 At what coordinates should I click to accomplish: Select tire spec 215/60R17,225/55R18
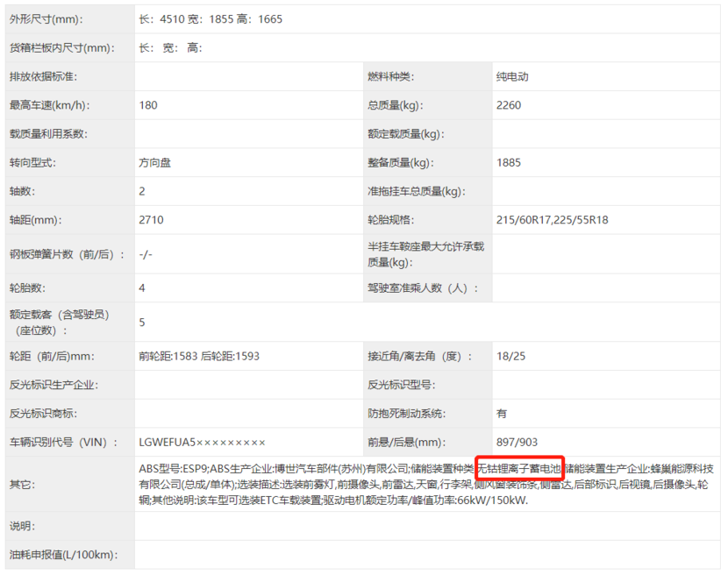[552, 220]
